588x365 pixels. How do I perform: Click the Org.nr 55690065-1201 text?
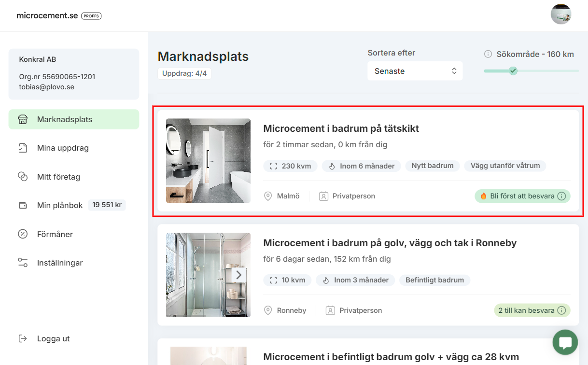[x=57, y=77]
